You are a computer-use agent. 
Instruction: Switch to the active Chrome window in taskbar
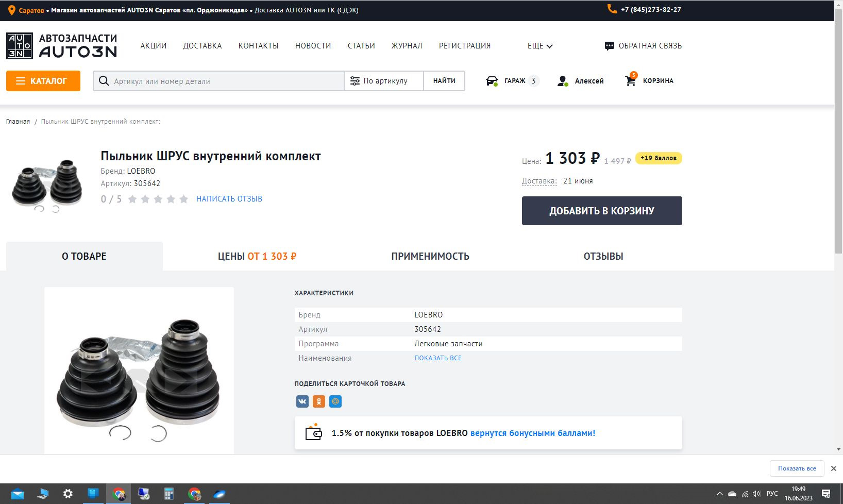(119, 494)
